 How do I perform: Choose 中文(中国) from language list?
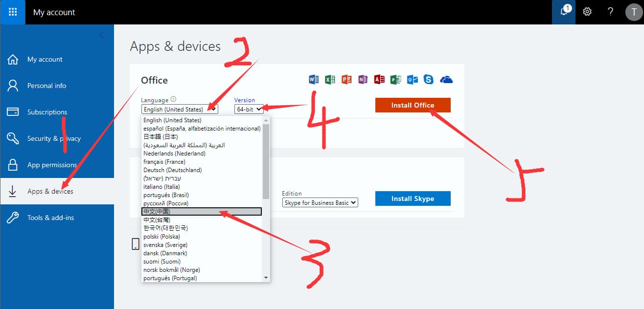[x=202, y=212]
